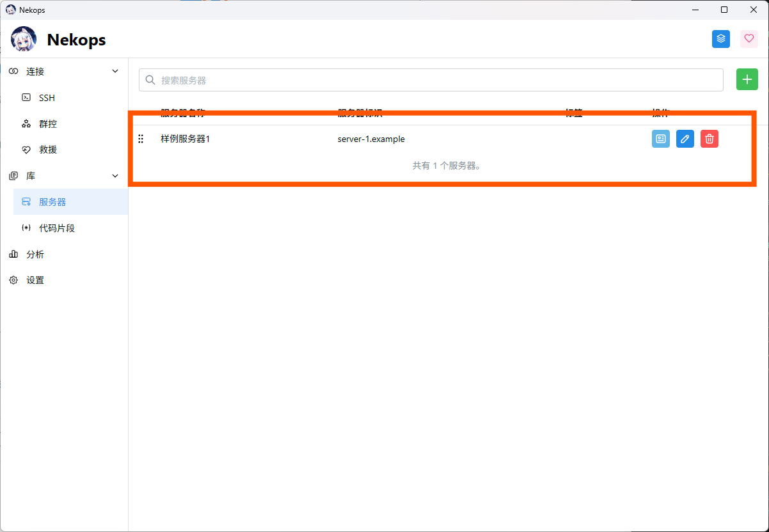The height and width of the screenshot is (532, 769).
Task: Click the pink heart icon in header
Action: point(749,39)
